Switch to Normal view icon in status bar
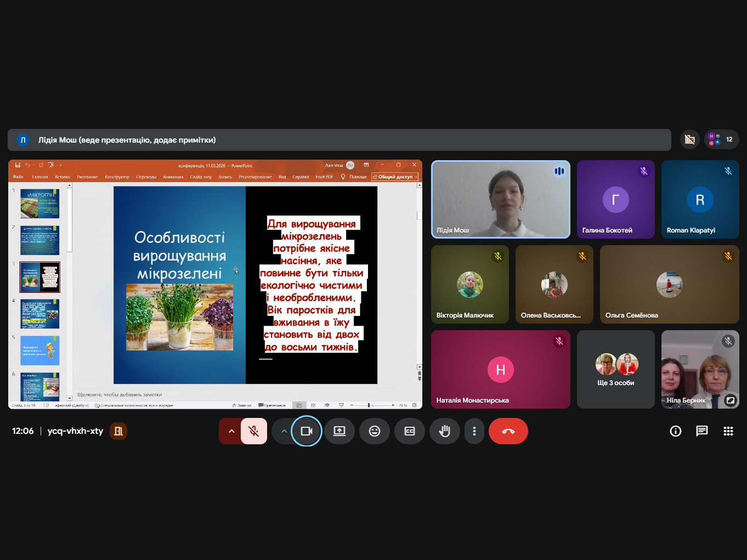 click(x=299, y=405)
